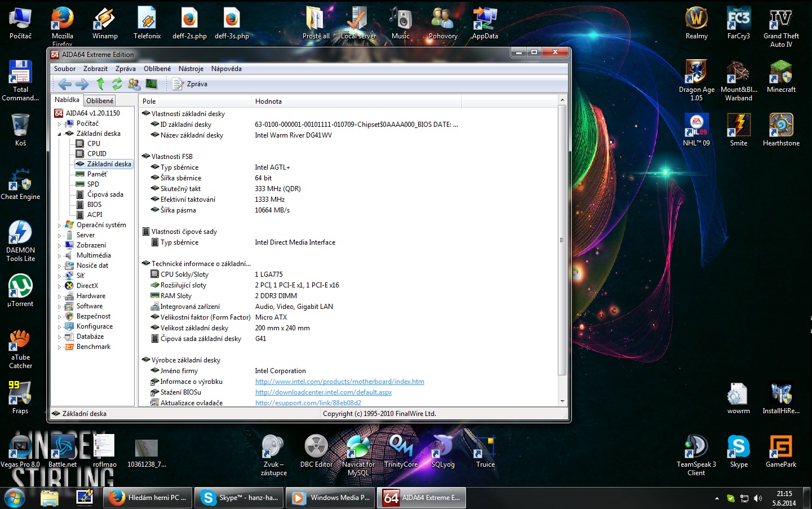812x509 pixels.
Task: Select AIDA64 v1.20.1150 root tree node
Action: coord(87,113)
